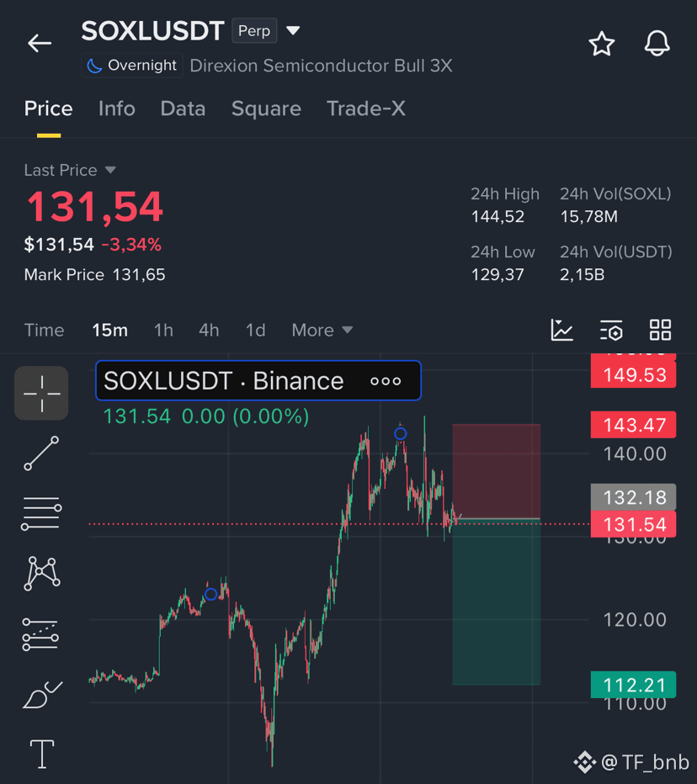Select the 1d chart interval
This screenshot has height=784, width=697.
[255, 330]
